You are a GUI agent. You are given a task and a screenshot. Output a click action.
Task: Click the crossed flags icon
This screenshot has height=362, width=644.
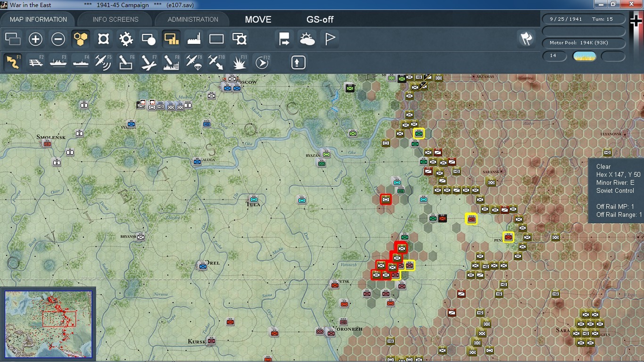click(x=526, y=39)
